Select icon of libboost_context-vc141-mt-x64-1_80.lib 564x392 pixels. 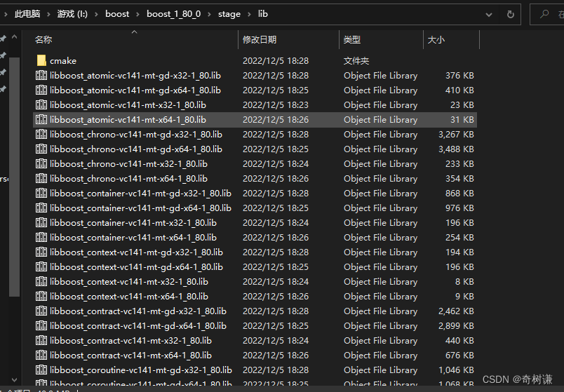click(41, 297)
